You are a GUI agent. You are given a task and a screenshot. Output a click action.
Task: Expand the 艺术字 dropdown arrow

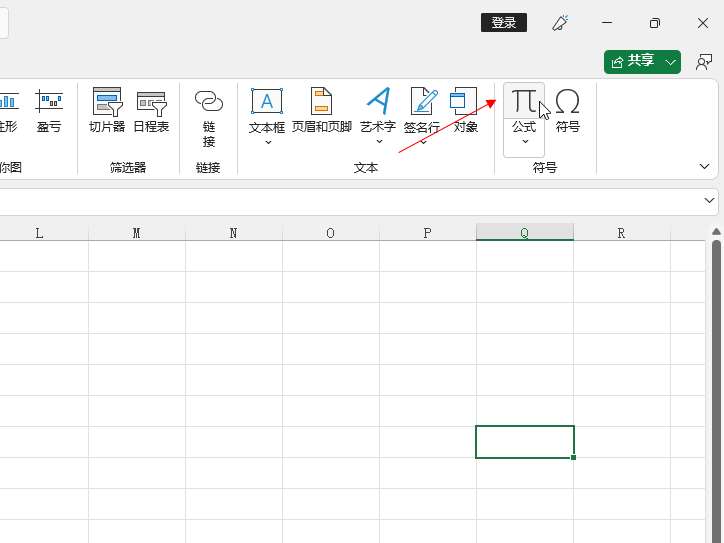point(379,142)
